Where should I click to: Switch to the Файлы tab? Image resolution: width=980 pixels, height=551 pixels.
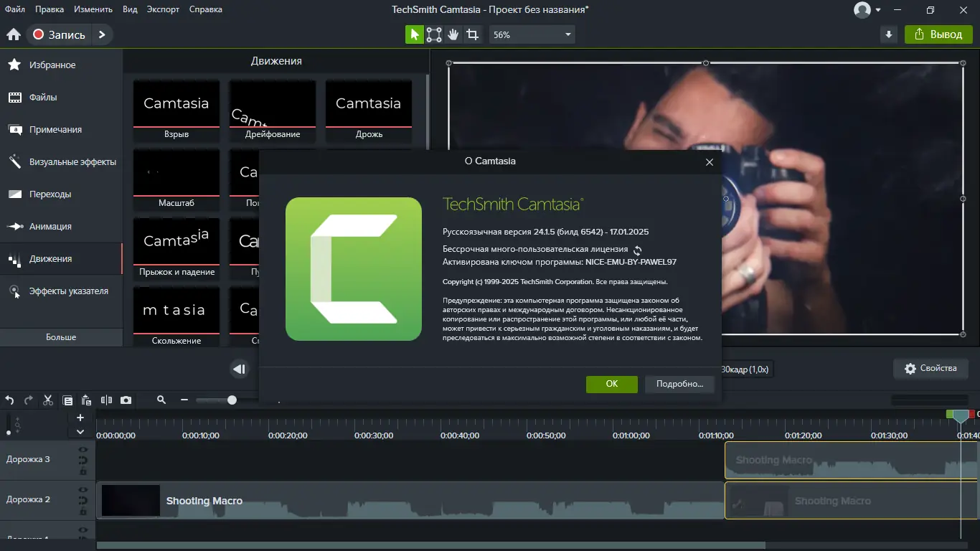coord(61,98)
